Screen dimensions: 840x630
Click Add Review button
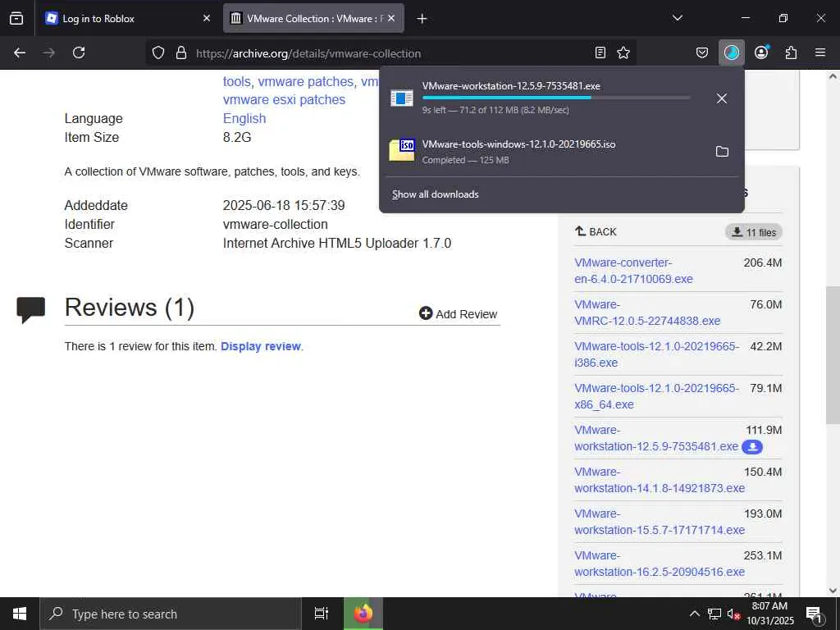459,314
